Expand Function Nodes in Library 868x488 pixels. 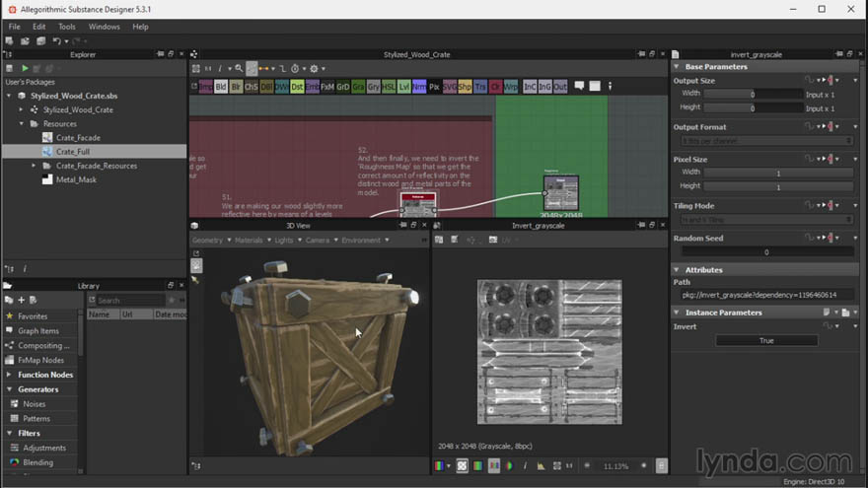(9, 375)
